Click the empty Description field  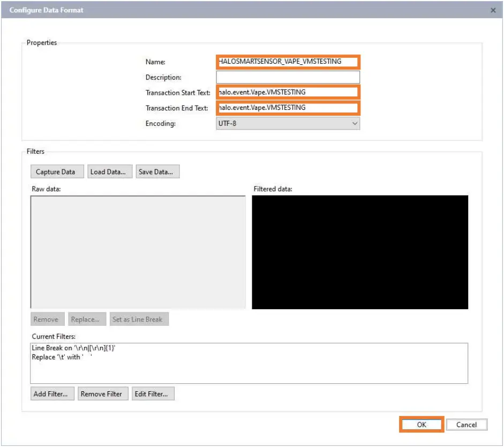coord(288,77)
